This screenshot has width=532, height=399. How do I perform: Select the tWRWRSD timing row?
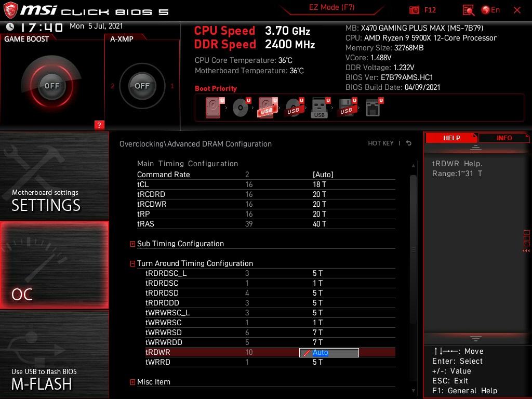click(270, 332)
